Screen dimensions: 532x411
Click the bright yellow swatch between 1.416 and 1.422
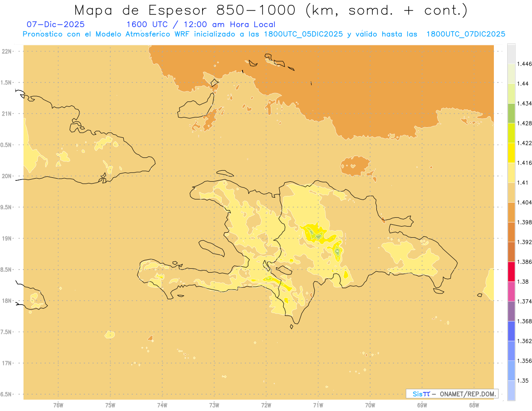tap(511, 153)
